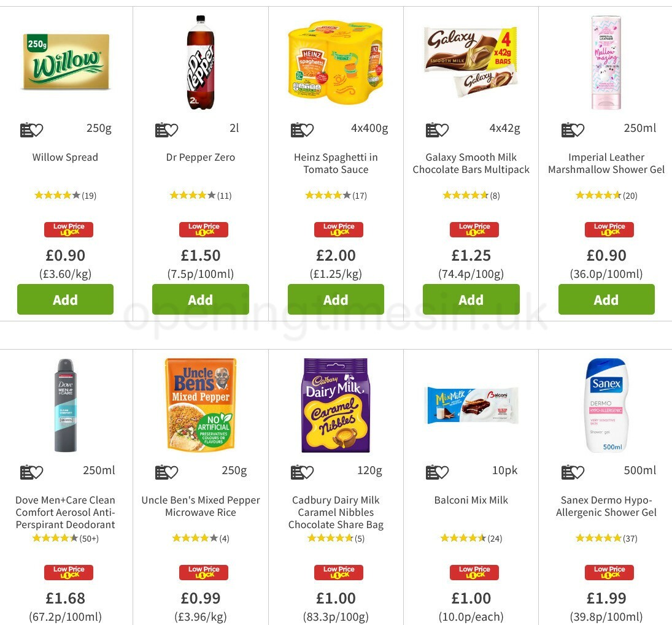
Task: Add Galaxy Smooth Milk Chocolate Bars Multipack
Action: click(471, 299)
